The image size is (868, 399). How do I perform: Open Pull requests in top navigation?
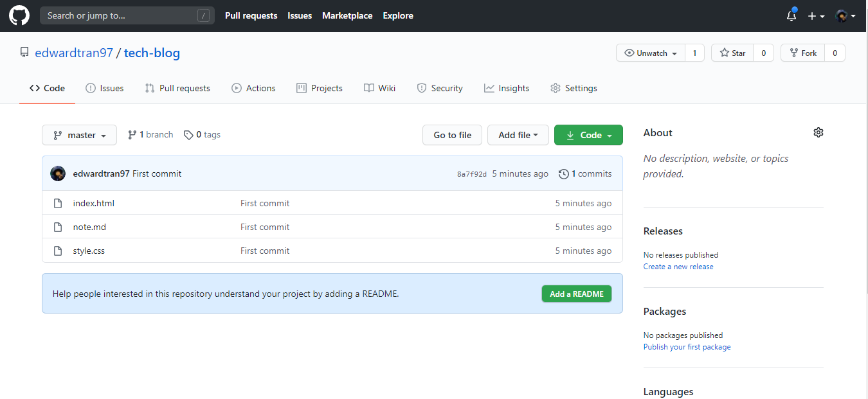(x=251, y=15)
